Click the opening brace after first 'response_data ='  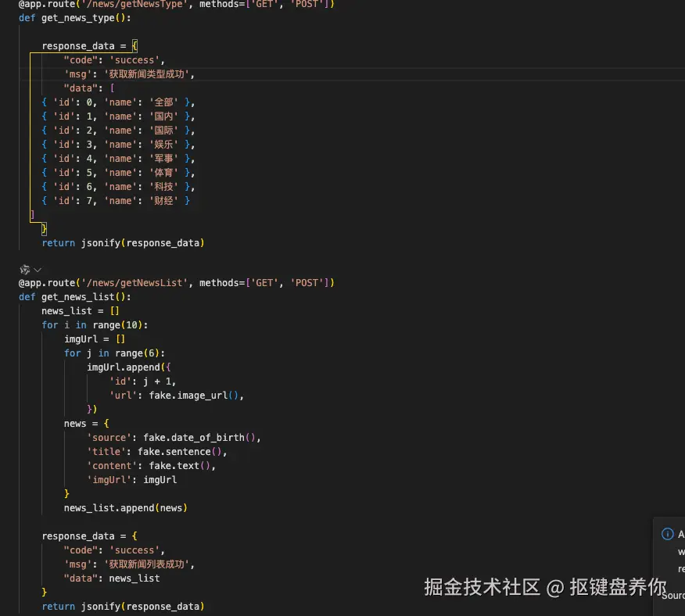point(134,45)
